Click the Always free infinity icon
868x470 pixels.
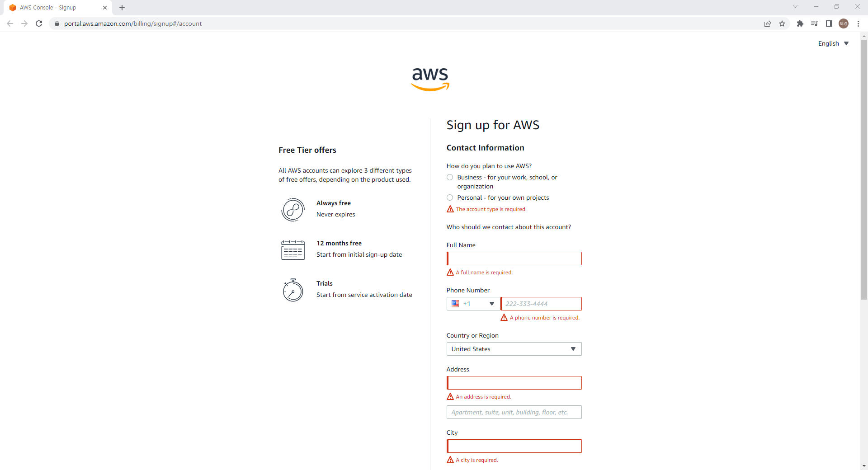pyautogui.click(x=293, y=210)
